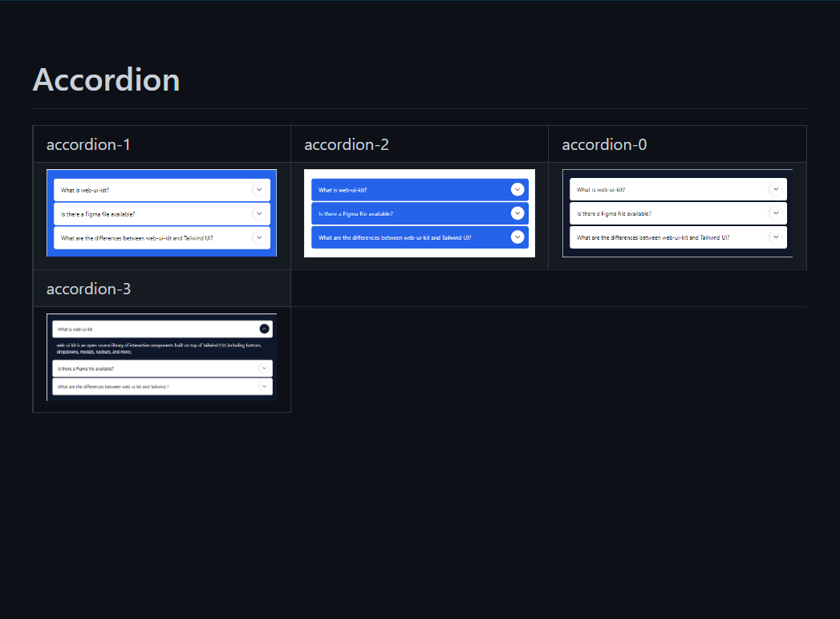Click the chevron icon on 'Is there a Figma file available?' in accordion-3

point(264,368)
